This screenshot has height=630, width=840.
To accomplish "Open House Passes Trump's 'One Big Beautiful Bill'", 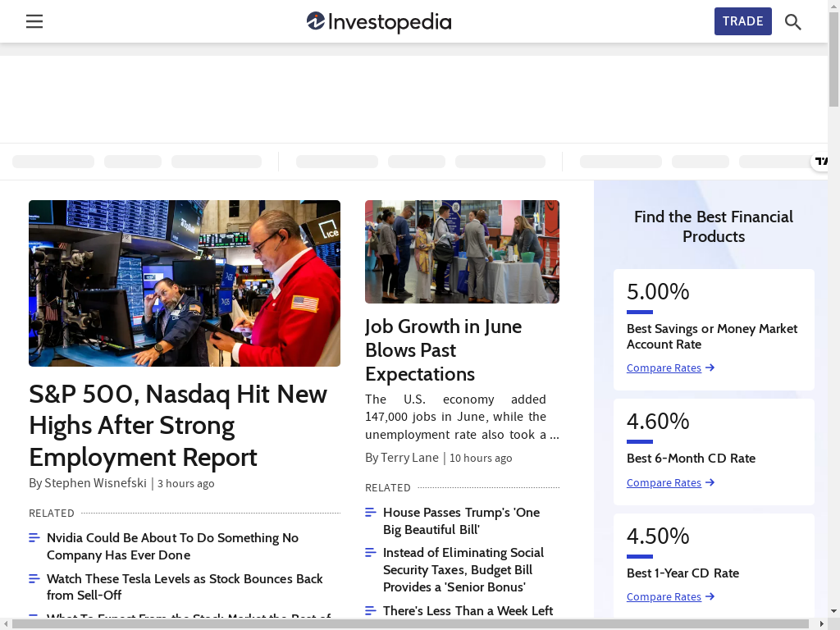I will (461, 521).
